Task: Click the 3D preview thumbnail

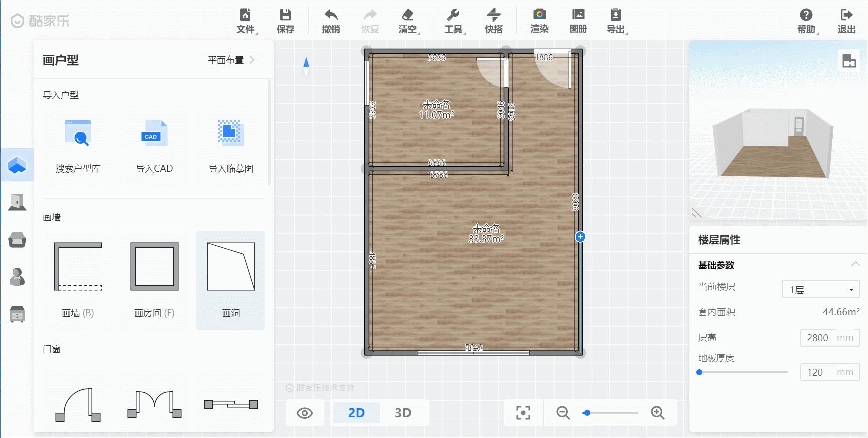Action: pos(777,131)
